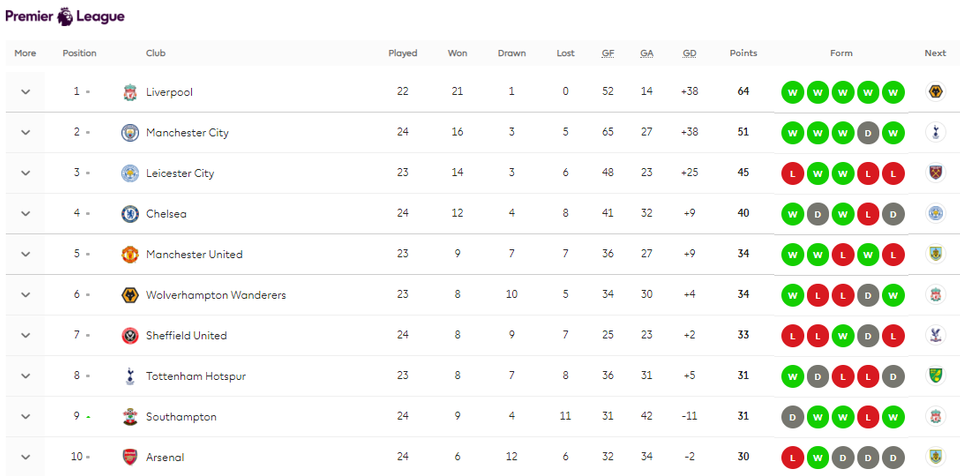Click the Premier League logo

[65, 17]
